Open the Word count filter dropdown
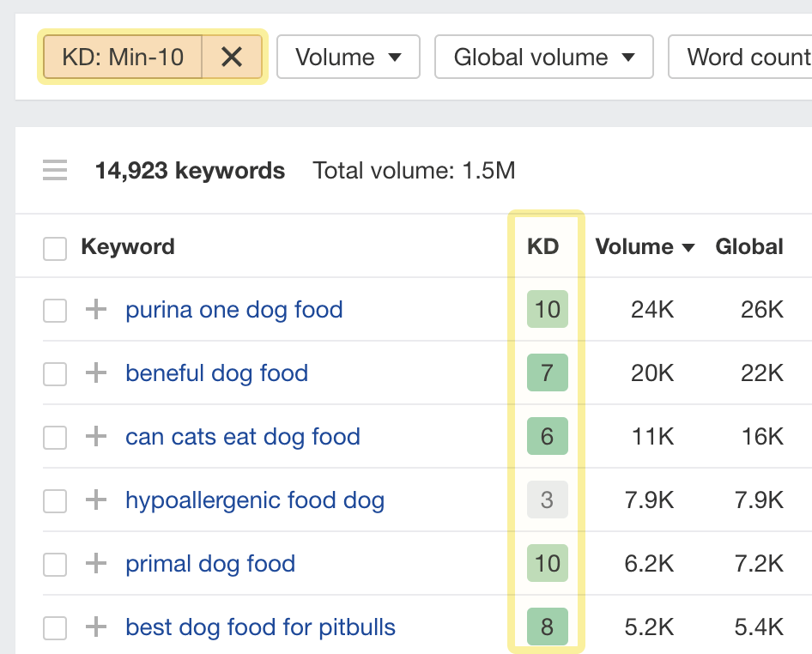Screen dimensions: 812x654 click(747, 58)
